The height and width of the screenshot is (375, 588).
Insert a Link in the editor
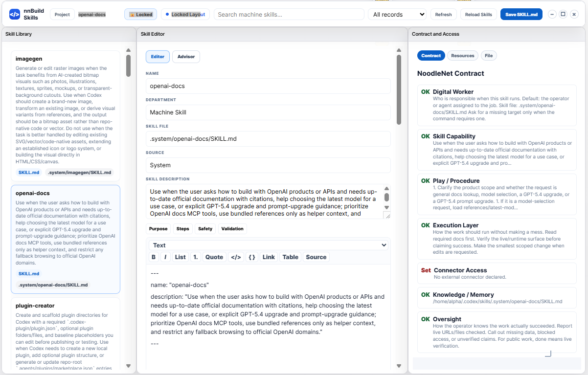click(269, 257)
